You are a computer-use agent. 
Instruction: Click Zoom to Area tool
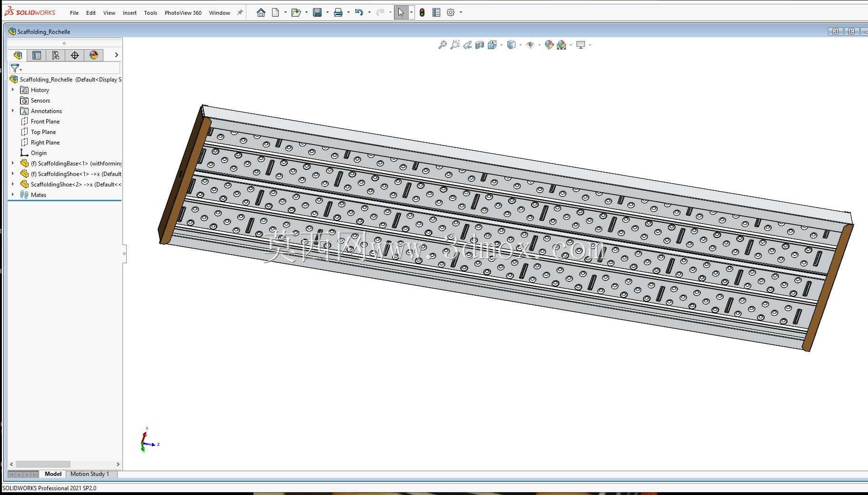click(455, 45)
